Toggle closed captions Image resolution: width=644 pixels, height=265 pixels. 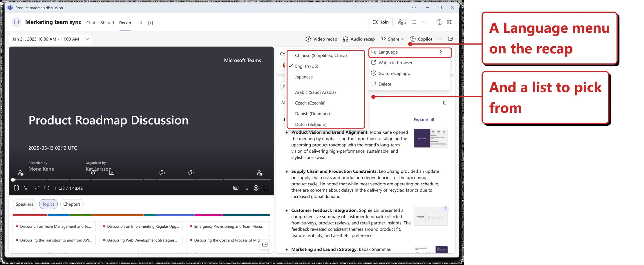236,188
